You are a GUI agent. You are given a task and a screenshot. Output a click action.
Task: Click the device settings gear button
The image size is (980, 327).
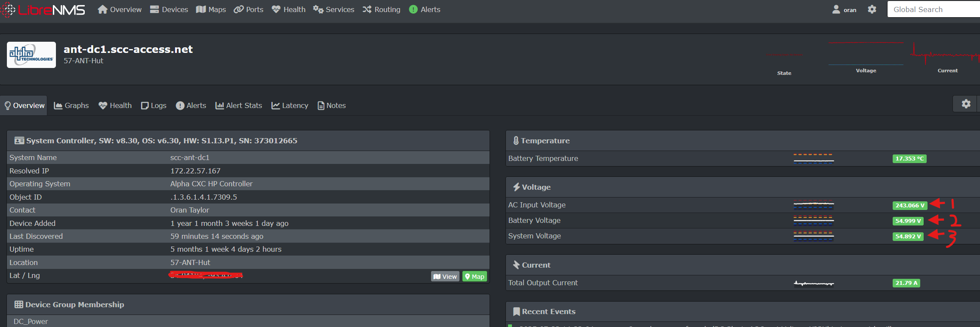[x=966, y=104]
